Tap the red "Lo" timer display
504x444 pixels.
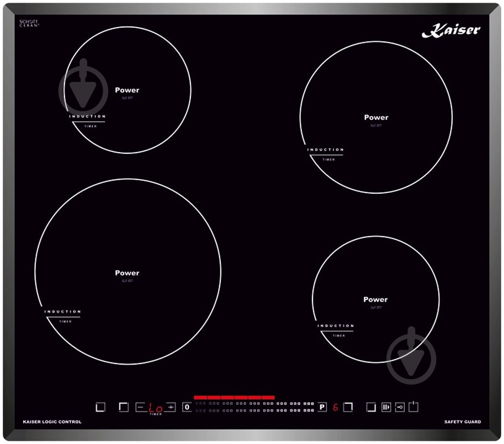pos(155,408)
